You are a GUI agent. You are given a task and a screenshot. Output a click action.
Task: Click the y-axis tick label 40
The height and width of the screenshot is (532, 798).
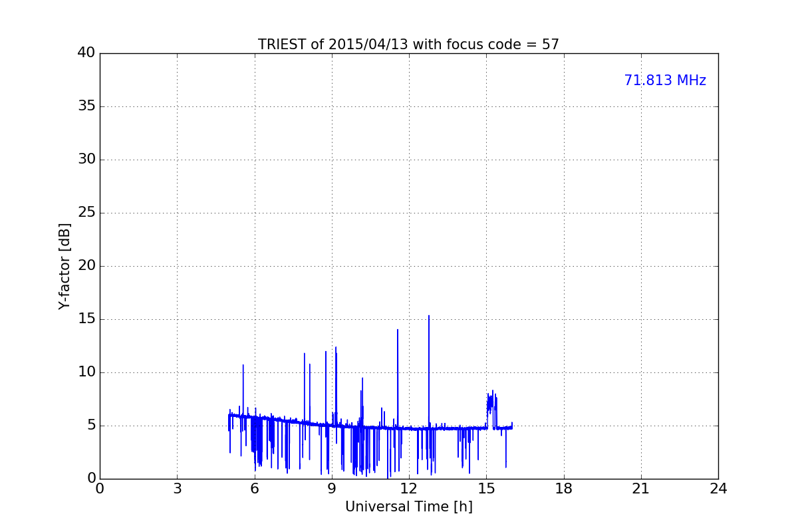pos(86,53)
